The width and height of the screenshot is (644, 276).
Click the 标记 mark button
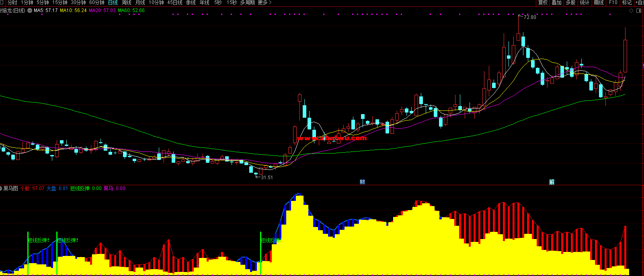(627, 2)
